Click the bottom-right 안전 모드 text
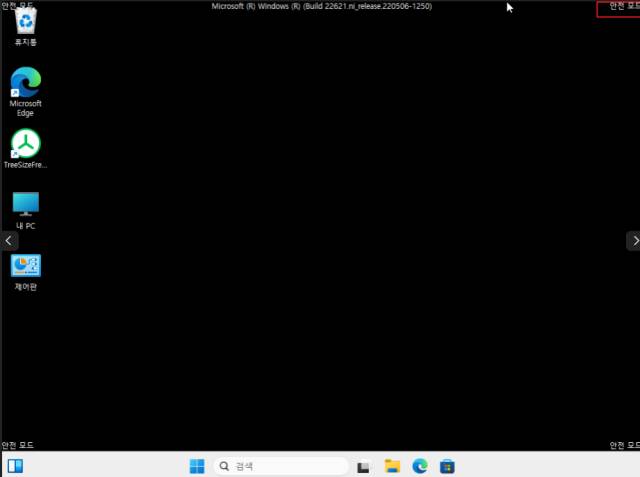This screenshot has width=640, height=477. [623, 445]
